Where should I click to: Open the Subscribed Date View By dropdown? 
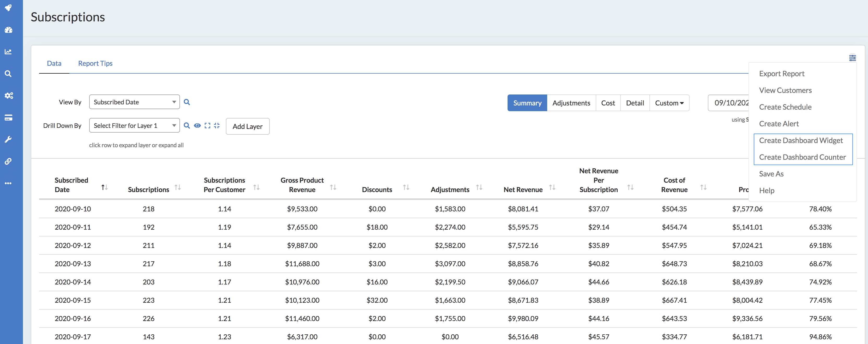134,102
